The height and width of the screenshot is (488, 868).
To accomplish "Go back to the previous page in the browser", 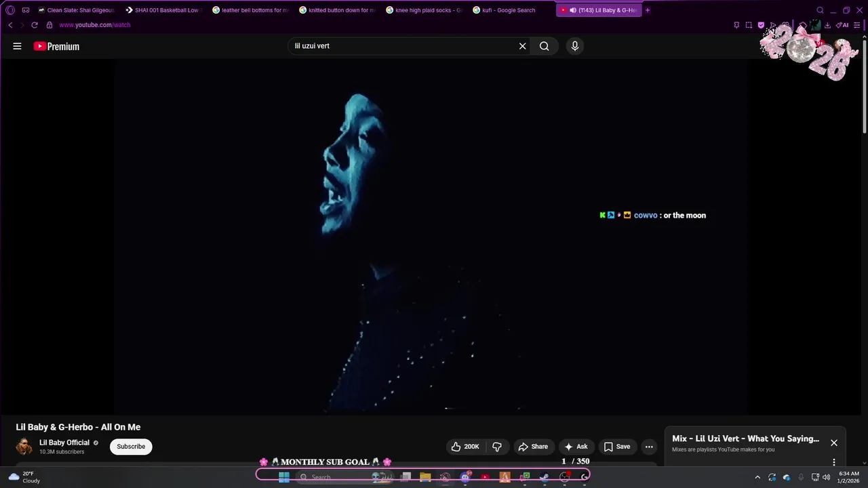I will tap(10, 25).
